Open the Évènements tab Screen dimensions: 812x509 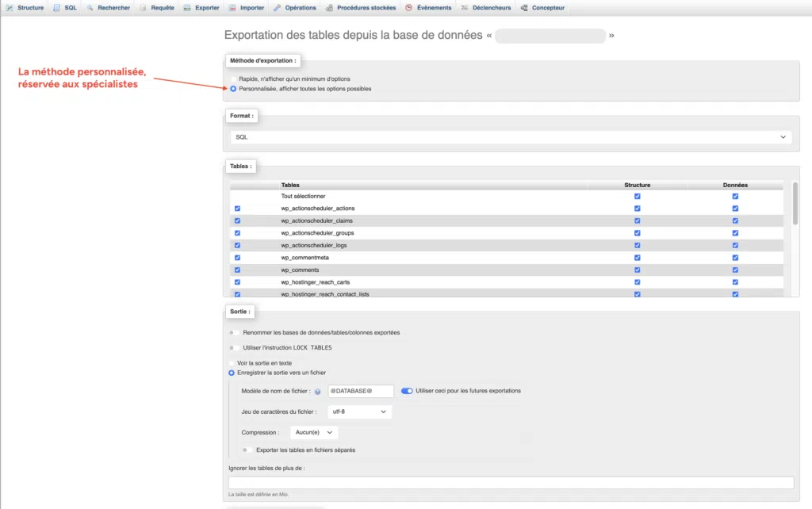pos(427,8)
